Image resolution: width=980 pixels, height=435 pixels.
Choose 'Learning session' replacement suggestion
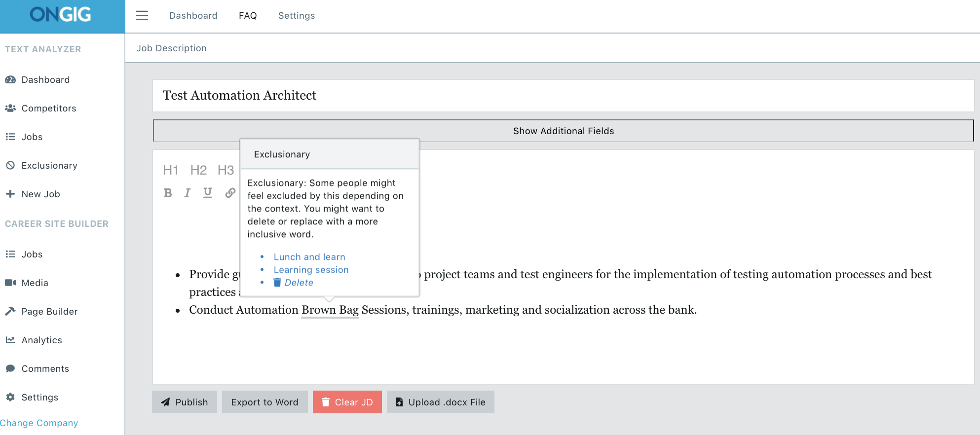pos(311,270)
